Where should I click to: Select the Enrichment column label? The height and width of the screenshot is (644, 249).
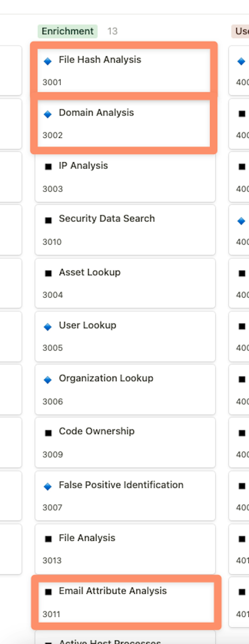click(x=67, y=31)
